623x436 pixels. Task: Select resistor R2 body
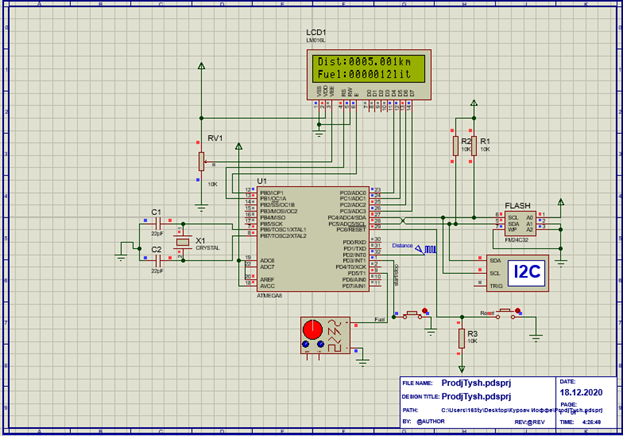tap(456, 146)
